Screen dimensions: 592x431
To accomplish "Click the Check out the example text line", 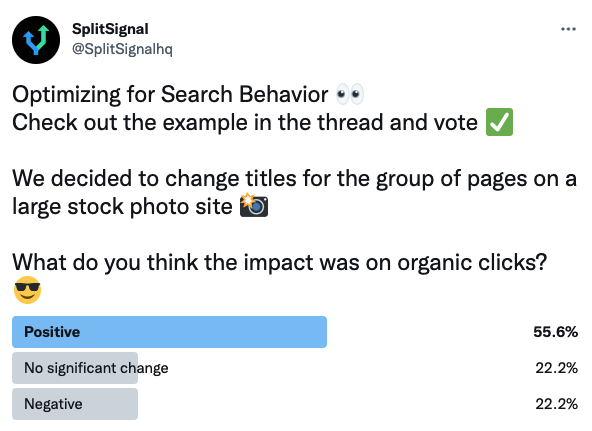I will [x=245, y=123].
